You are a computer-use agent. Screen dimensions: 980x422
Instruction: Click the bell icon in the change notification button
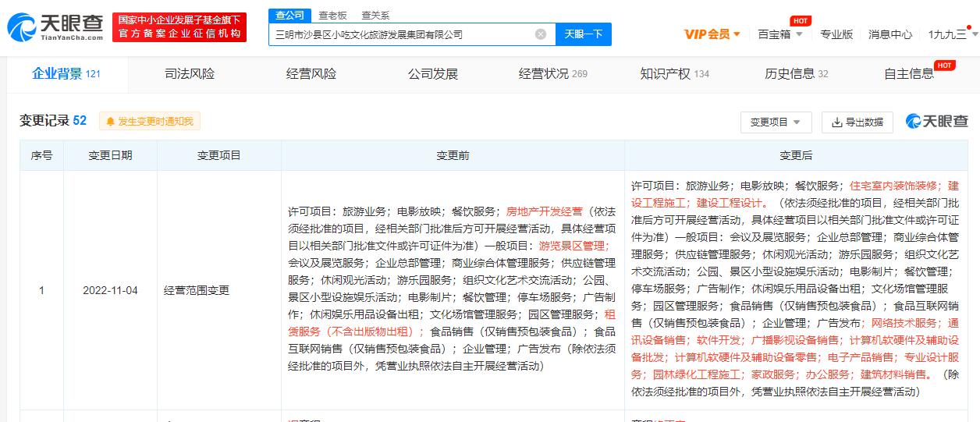click(110, 122)
